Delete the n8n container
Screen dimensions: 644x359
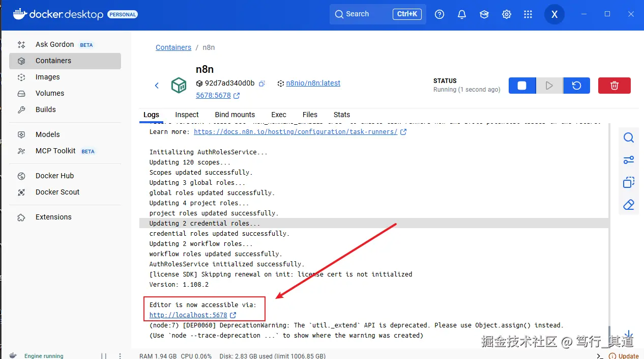pos(614,86)
